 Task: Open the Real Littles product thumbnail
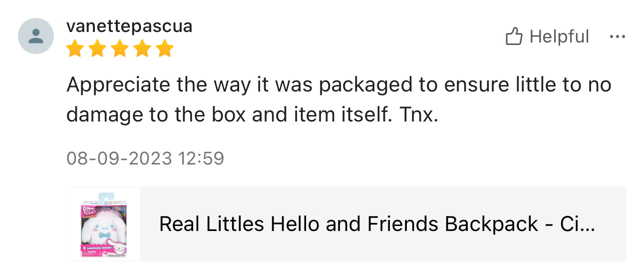(x=103, y=224)
